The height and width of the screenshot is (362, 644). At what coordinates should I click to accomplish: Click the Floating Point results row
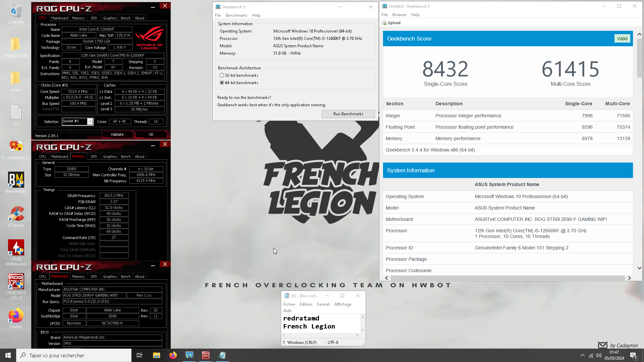coord(508,127)
